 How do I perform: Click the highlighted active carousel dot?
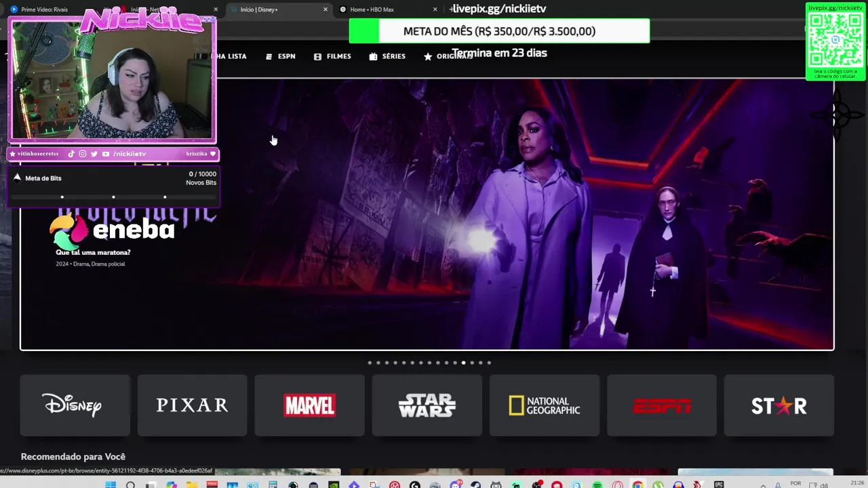pyautogui.click(x=463, y=363)
